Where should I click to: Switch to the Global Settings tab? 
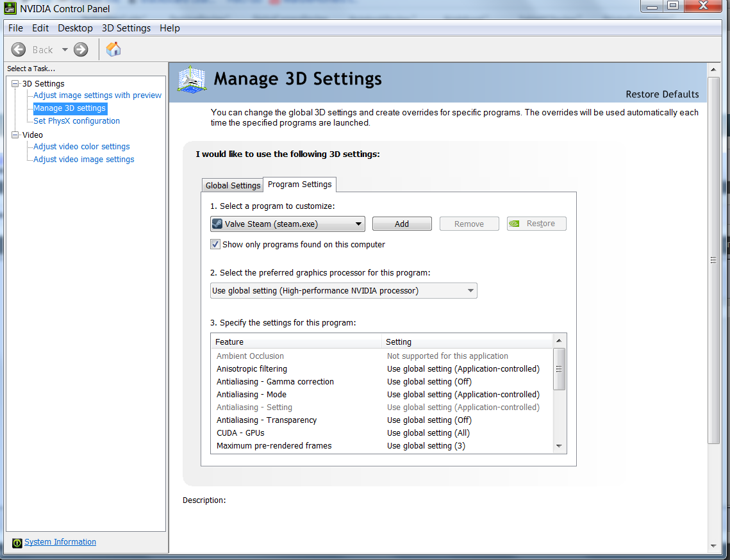pos(233,185)
